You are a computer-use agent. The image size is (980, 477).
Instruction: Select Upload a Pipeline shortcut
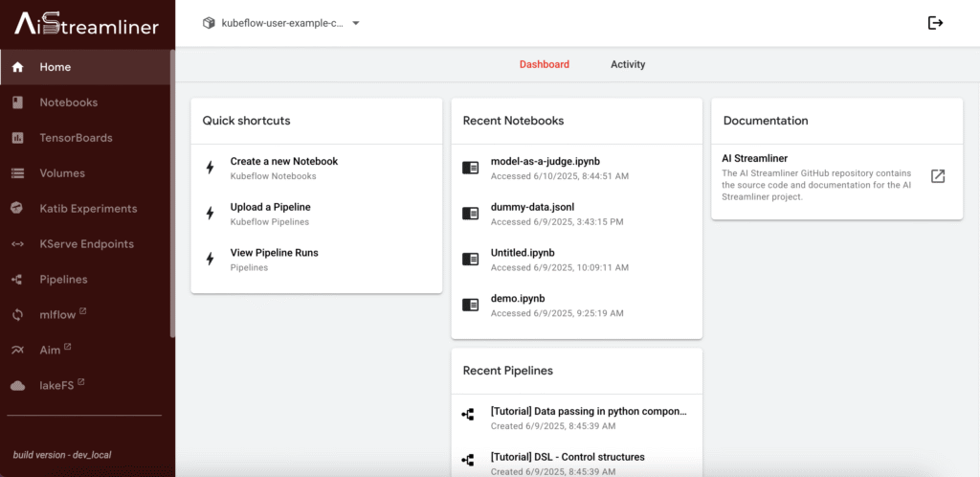(x=316, y=214)
